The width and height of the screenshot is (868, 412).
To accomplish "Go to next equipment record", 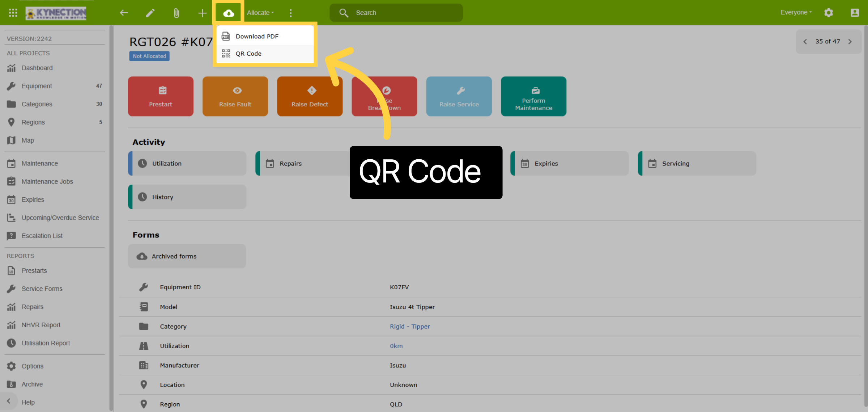I will point(850,42).
